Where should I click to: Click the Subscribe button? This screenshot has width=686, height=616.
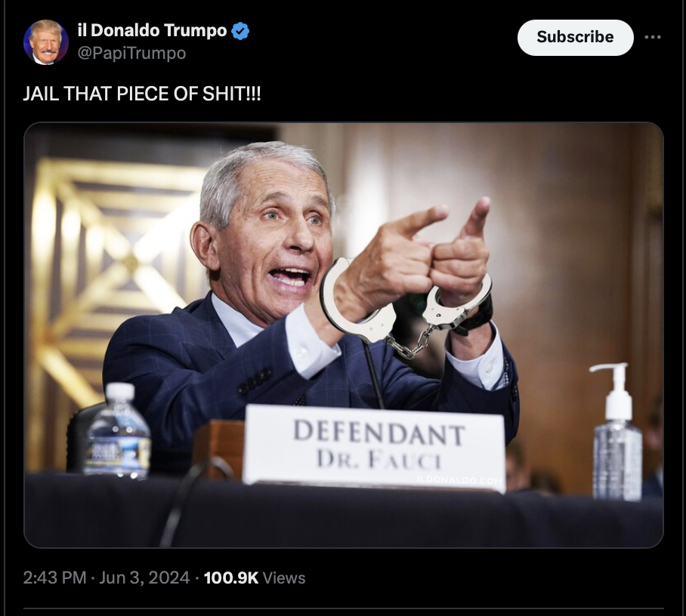pyautogui.click(x=575, y=37)
